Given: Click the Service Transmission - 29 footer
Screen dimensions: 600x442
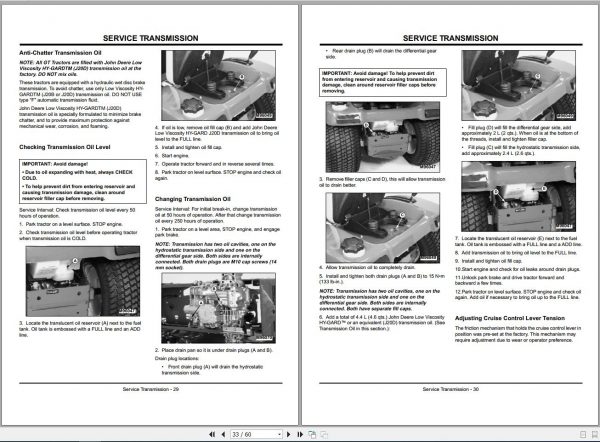Looking at the screenshot, I should [151, 389].
